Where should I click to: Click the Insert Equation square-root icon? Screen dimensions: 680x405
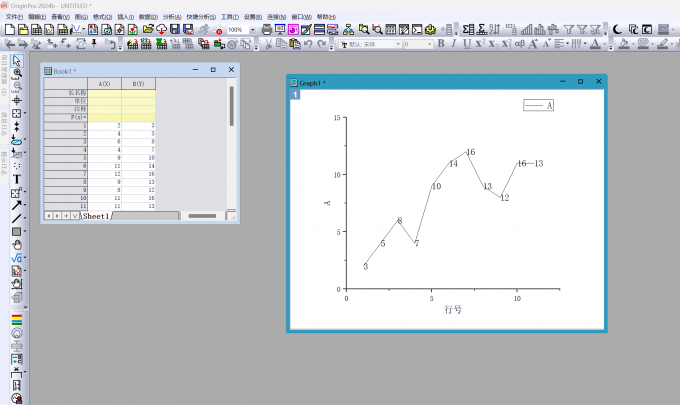tap(16, 258)
